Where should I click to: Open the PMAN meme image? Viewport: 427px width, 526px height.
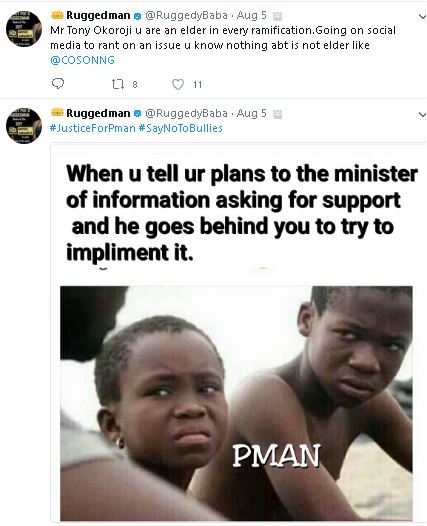tap(236, 334)
